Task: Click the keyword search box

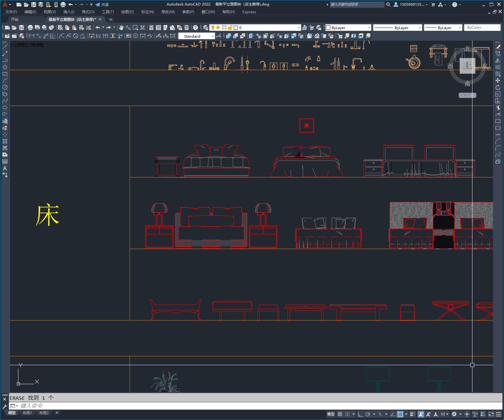Action: [x=357, y=5]
